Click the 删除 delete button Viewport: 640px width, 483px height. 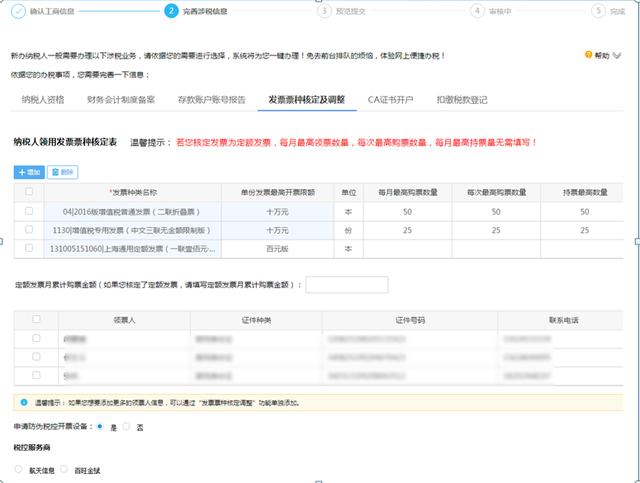[62, 172]
